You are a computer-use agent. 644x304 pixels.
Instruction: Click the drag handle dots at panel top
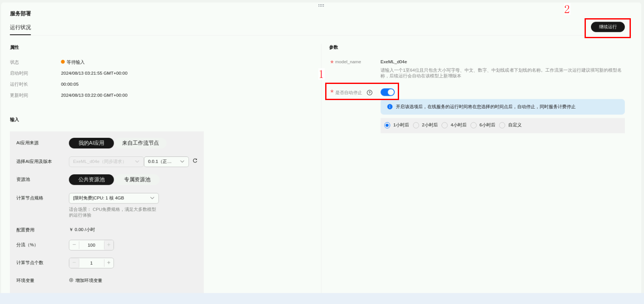[x=321, y=6]
